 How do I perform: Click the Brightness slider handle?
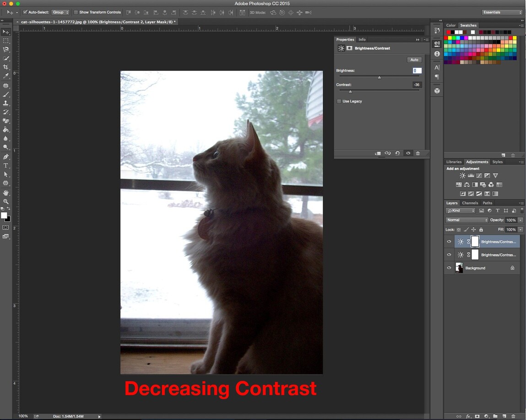click(x=380, y=77)
